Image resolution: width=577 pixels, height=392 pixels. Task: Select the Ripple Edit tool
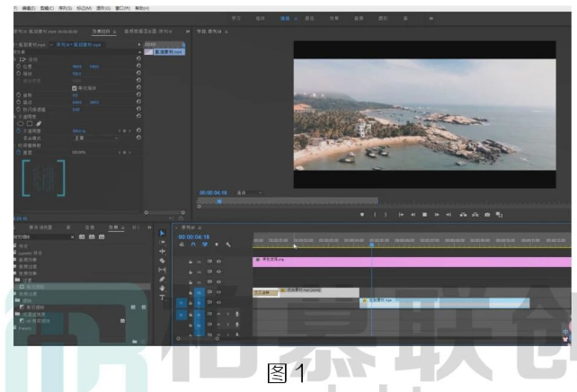coord(162,252)
